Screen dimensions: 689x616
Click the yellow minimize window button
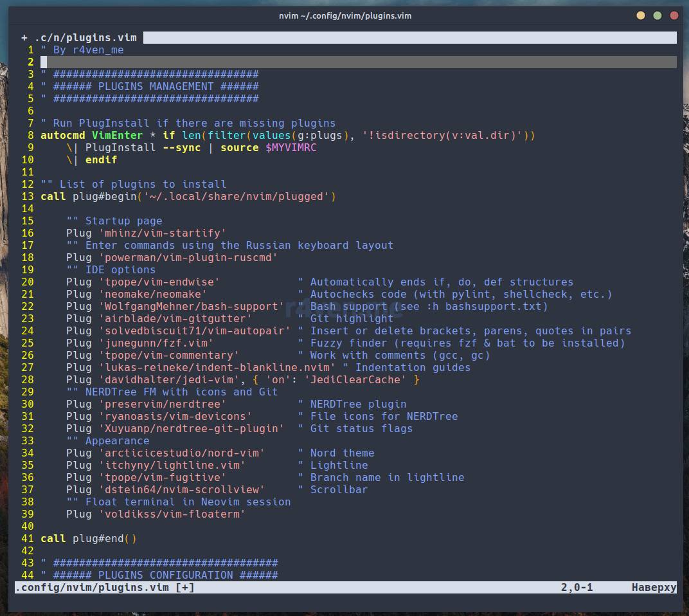click(640, 15)
